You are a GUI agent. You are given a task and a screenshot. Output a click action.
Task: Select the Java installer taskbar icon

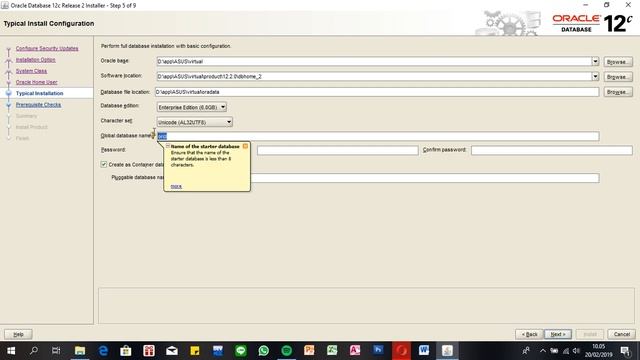tap(447, 351)
